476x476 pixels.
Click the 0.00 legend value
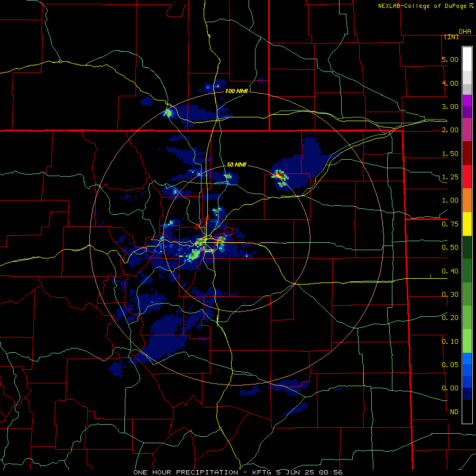coord(450,388)
